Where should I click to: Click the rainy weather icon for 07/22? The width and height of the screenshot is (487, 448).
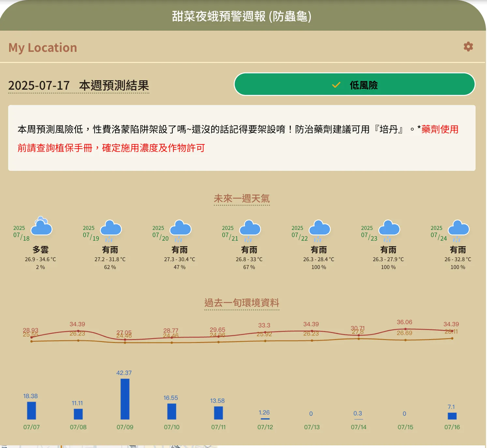pos(319,230)
